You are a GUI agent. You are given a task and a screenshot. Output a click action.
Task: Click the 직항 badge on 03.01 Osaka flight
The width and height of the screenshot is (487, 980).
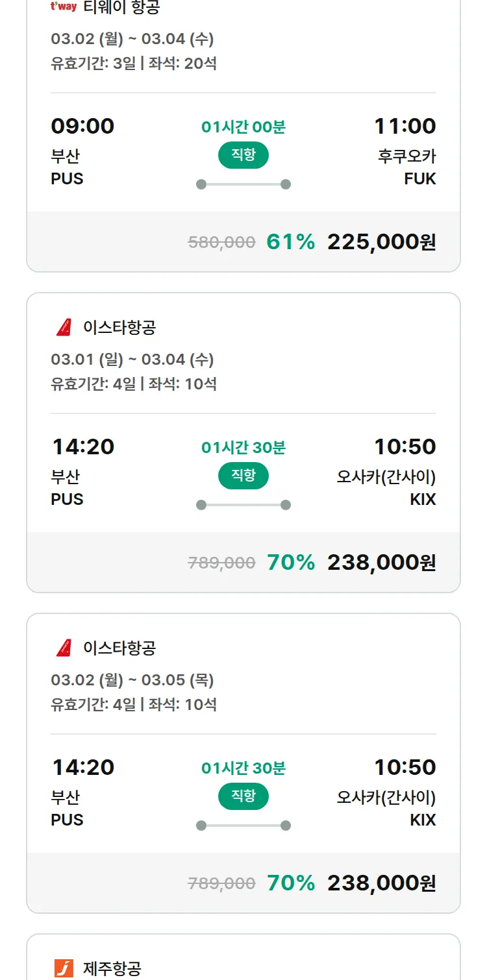tap(243, 476)
